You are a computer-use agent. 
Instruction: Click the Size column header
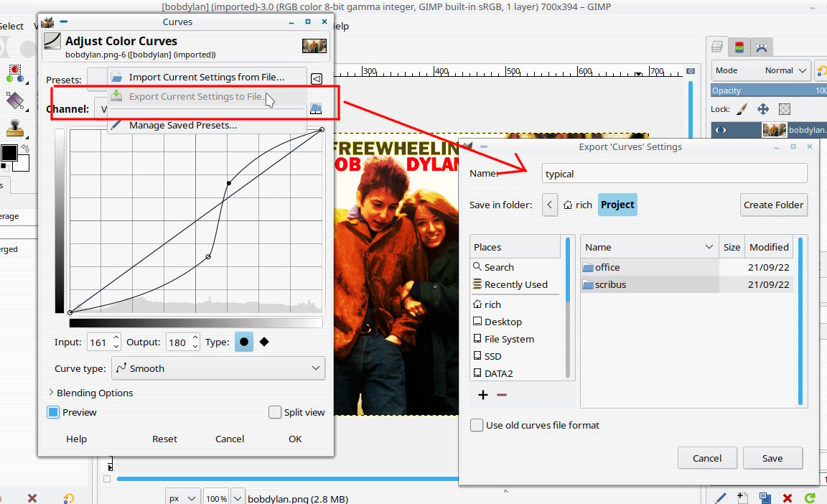coord(732,247)
